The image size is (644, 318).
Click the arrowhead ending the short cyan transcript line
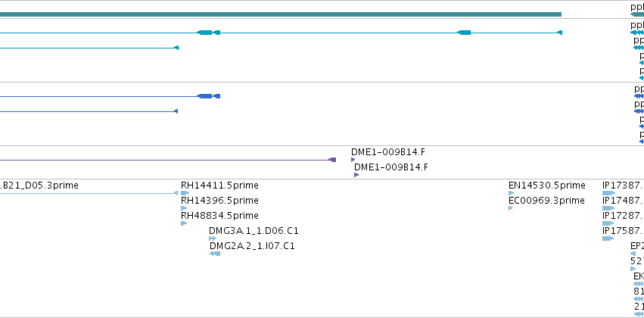[x=176, y=48]
